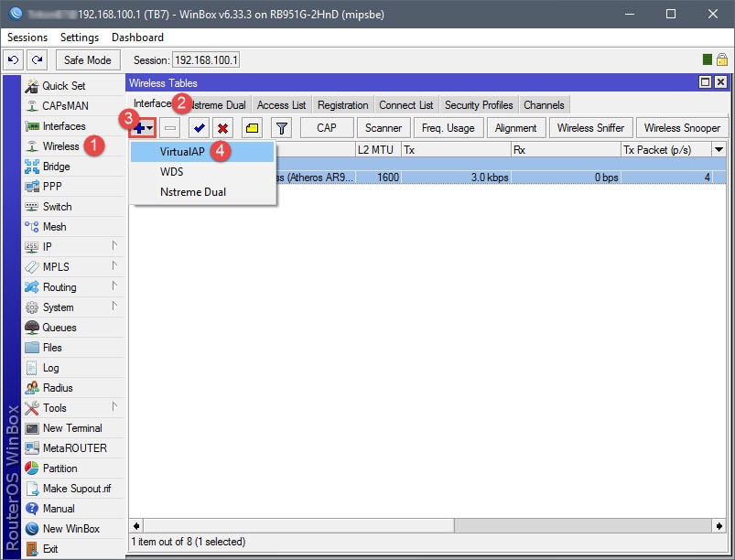735x560 pixels.
Task: Open the Sessions menu
Action: [27, 37]
